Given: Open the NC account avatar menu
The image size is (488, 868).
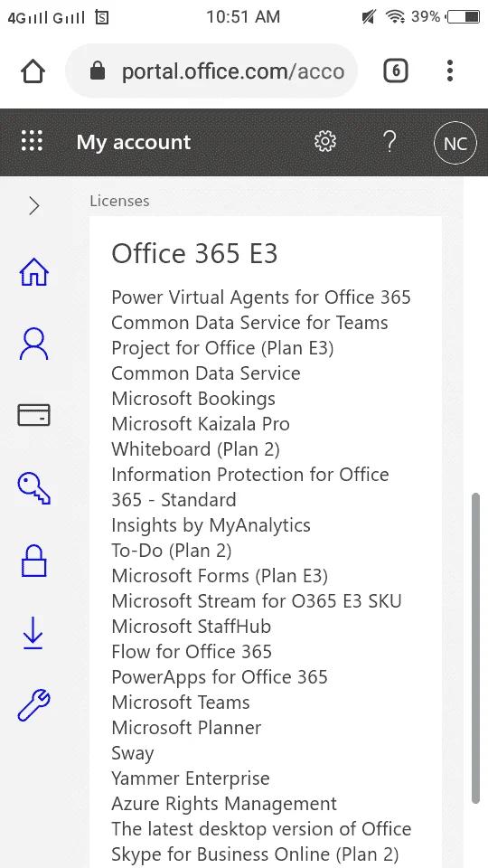Looking at the screenshot, I should [455, 144].
